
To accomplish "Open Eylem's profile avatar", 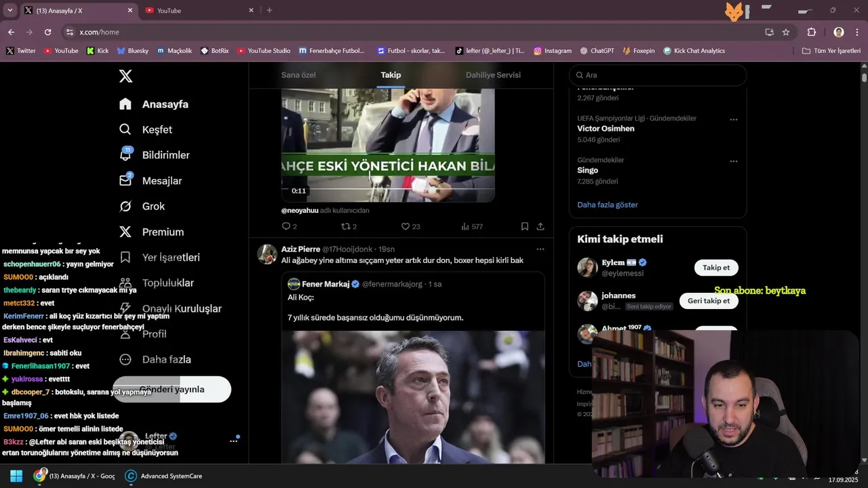I will [587, 267].
